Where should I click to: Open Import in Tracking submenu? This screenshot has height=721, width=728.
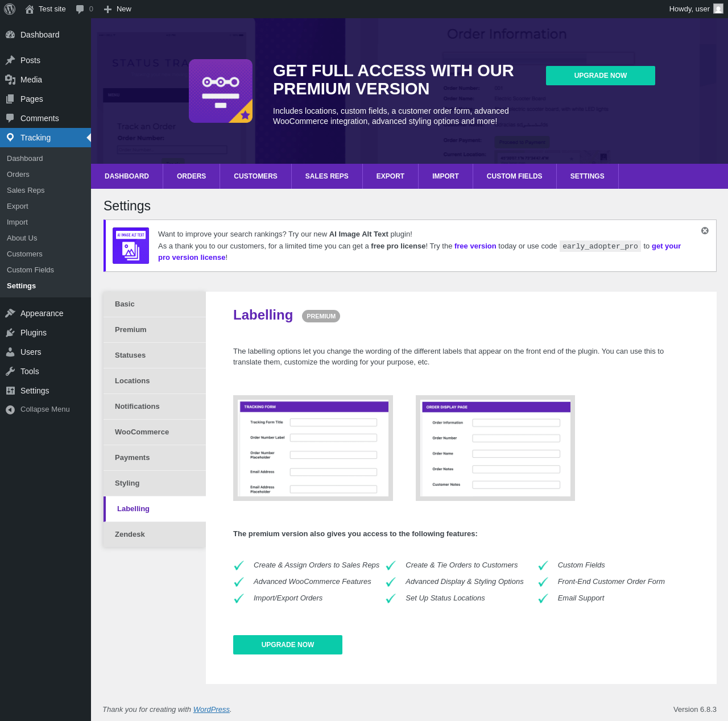[x=45, y=222]
